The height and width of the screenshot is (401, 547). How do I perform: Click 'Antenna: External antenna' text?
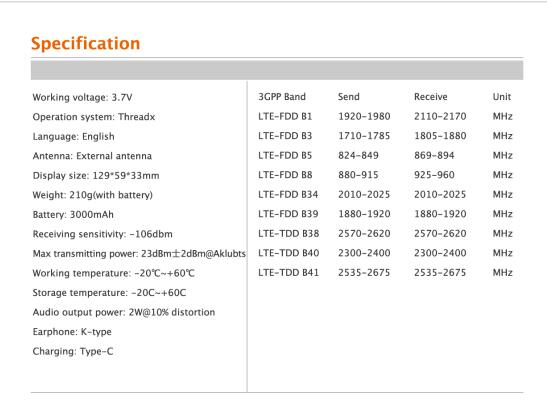pyautogui.click(x=92, y=156)
